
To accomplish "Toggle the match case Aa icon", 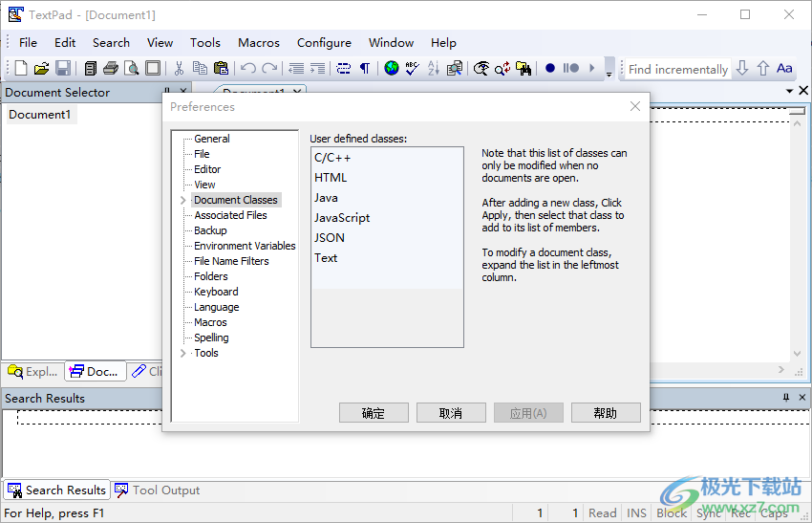I will coord(784,69).
